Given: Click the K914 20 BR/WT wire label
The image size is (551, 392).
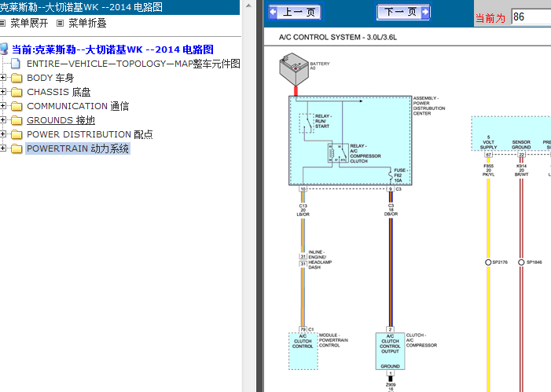Looking at the screenshot, I should click(521, 170).
